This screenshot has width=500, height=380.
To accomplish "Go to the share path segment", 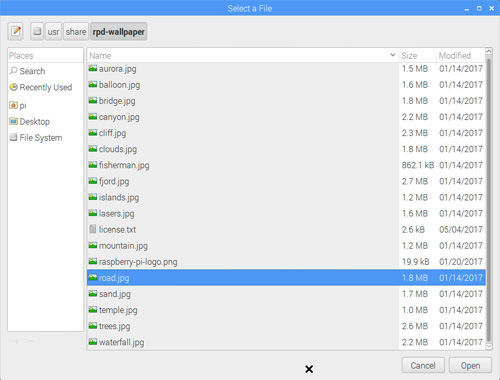I will click(76, 32).
